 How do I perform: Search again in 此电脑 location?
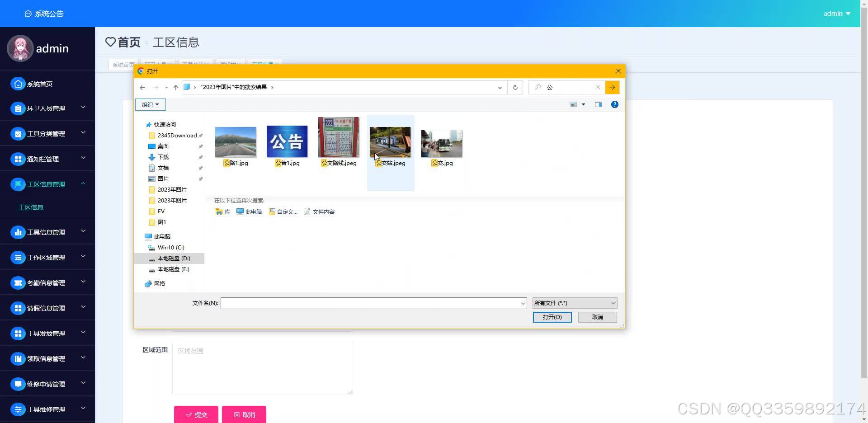(249, 211)
